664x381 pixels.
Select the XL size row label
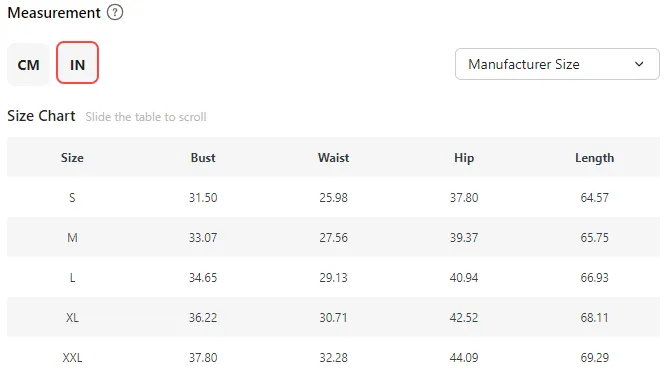click(x=72, y=318)
